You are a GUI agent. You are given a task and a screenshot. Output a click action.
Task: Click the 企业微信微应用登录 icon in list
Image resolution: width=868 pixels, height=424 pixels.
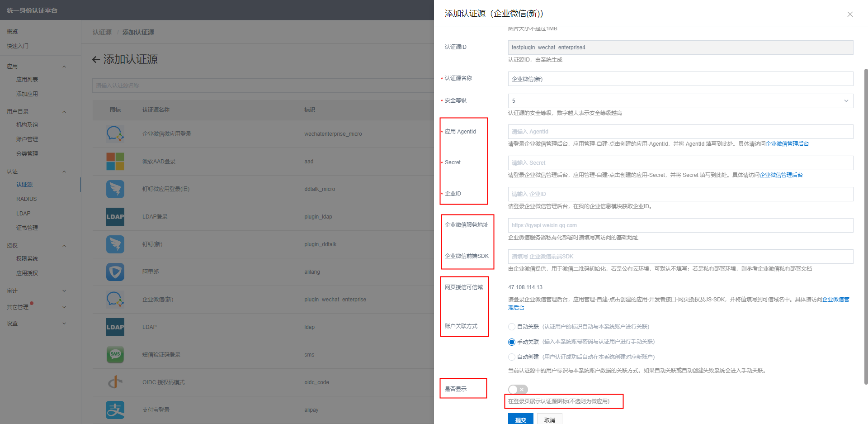tap(115, 134)
